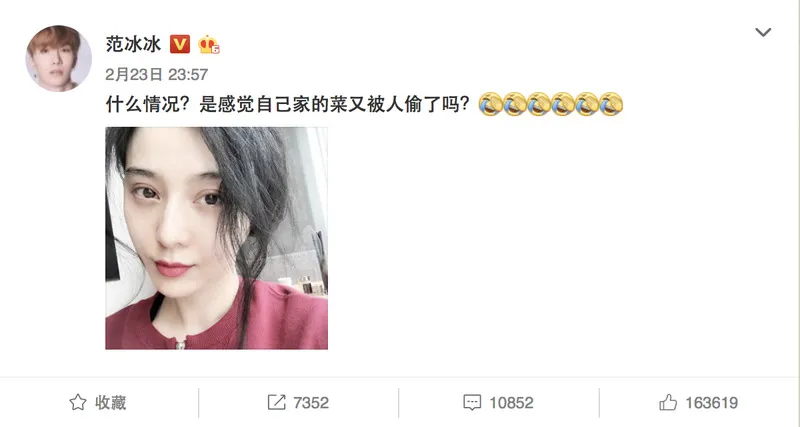This screenshot has width=800, height=427.
Task: Click the level 6 number on crown badge
Action: (x=216, y=49)
